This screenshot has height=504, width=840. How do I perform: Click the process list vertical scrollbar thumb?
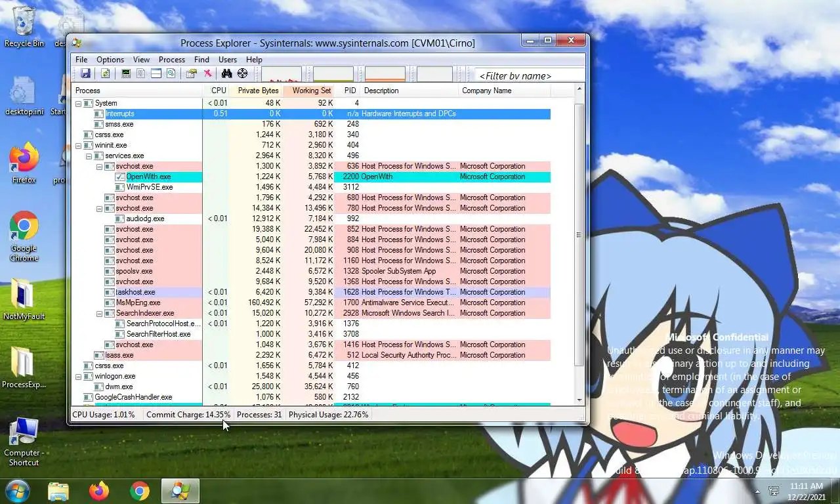click(x=579, y=234)
